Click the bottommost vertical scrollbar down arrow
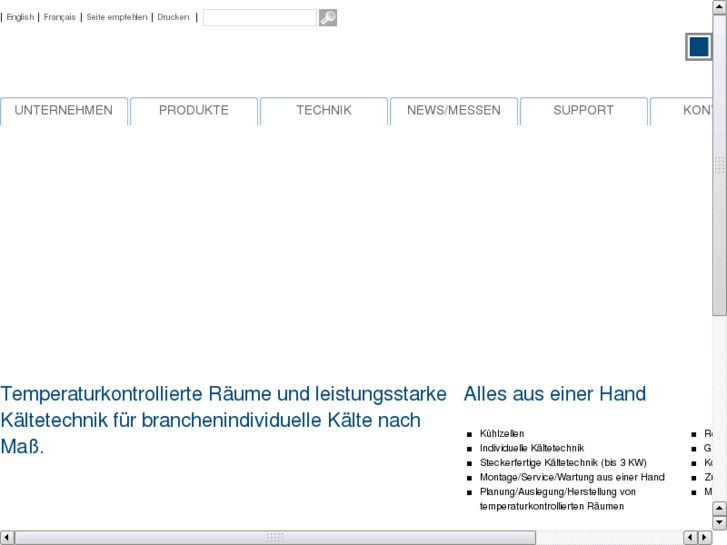The width and height of the screenshot is (727, 545). click(x=719, y=523)
